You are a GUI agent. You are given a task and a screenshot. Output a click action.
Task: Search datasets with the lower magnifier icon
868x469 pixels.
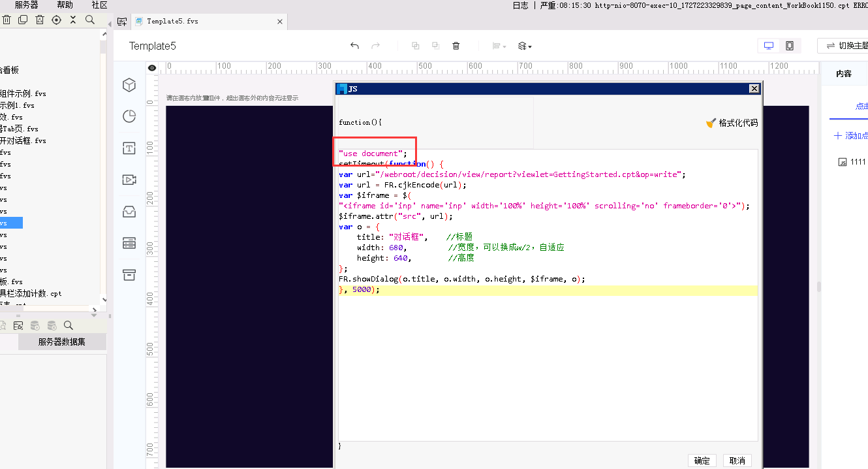coord(69,325)
